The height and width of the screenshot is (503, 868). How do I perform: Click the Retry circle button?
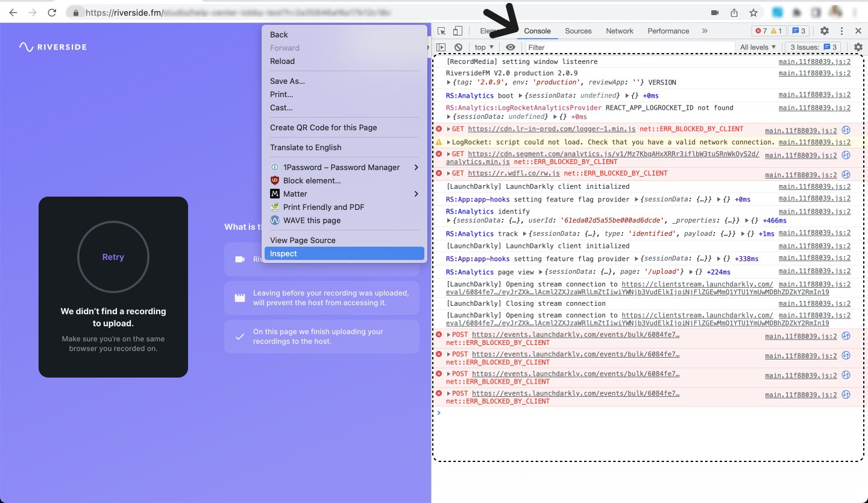[113, 257]
